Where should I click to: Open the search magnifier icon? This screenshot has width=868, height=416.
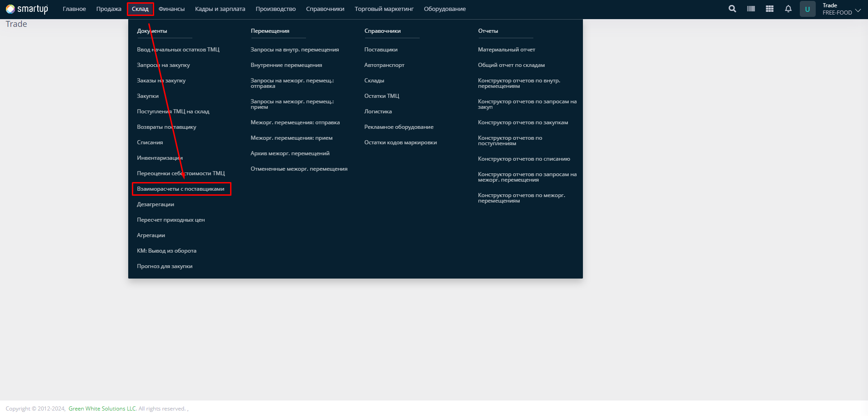coord(732,9)
